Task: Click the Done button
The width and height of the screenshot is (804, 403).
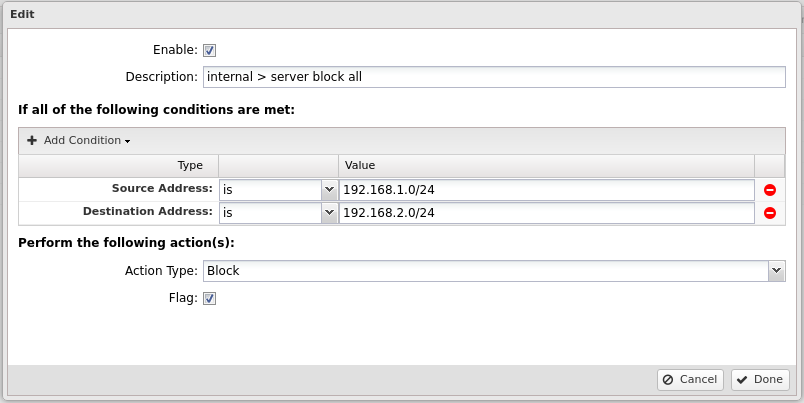Action: click(x=760, y=380)
